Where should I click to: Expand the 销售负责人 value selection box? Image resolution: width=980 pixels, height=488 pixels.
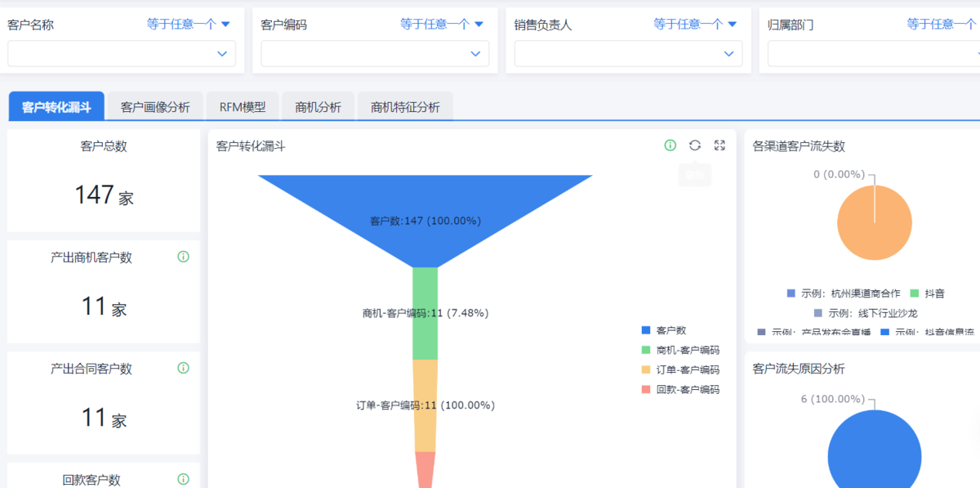628,54
